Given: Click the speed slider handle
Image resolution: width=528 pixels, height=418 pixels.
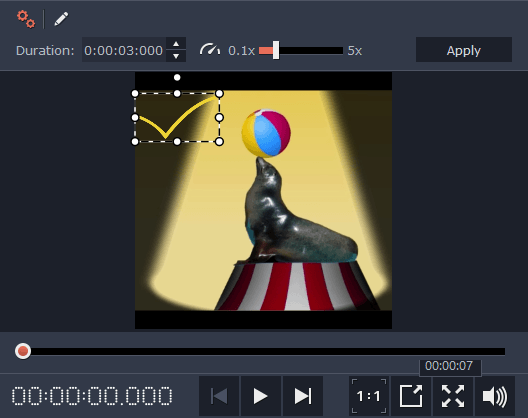Looking at the screenshot, I should pyautogui.click(x=276, y=51).
